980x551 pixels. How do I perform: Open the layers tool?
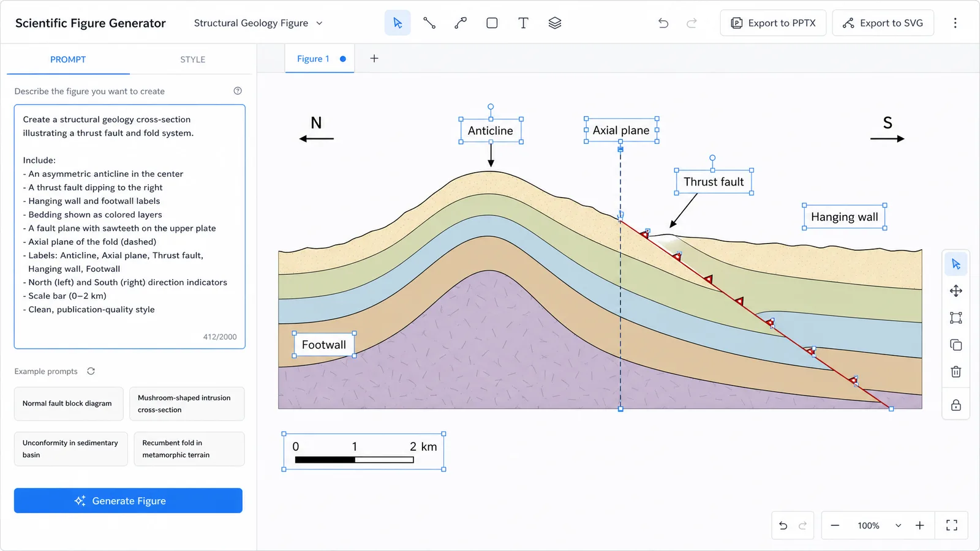pyautogui.click(x=555, y=23)
